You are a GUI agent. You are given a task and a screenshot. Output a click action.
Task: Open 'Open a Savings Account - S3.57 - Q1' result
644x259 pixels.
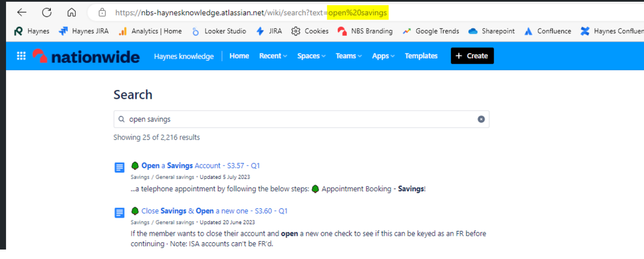[200, 166]
